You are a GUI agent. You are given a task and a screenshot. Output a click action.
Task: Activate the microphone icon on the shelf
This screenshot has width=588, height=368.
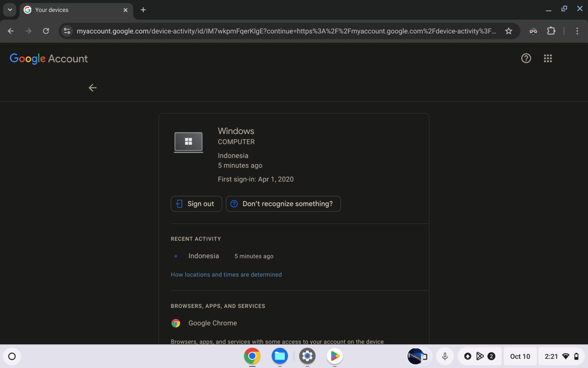tap(444, 356)
